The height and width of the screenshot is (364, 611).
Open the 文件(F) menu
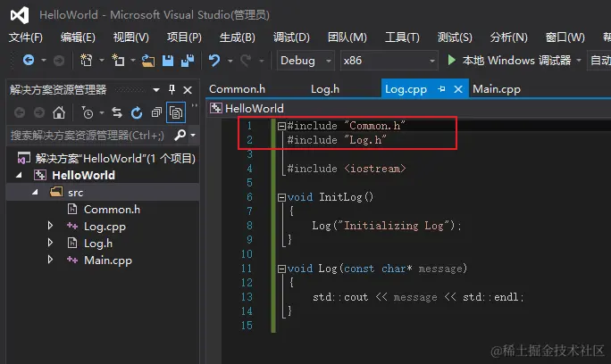tap(26, 37)
